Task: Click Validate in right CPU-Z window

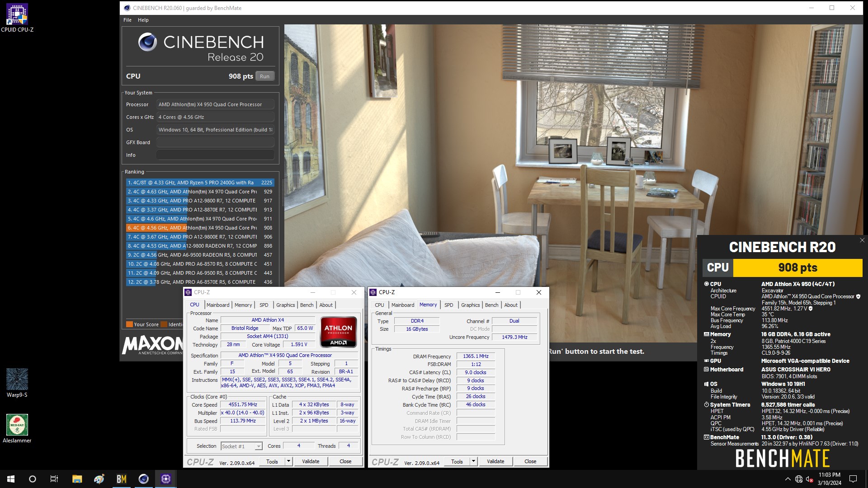Action: click(x=495, y=461)
